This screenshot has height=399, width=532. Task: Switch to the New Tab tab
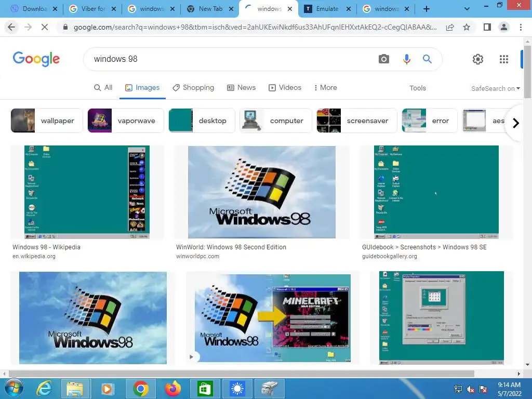click(210, 9)
